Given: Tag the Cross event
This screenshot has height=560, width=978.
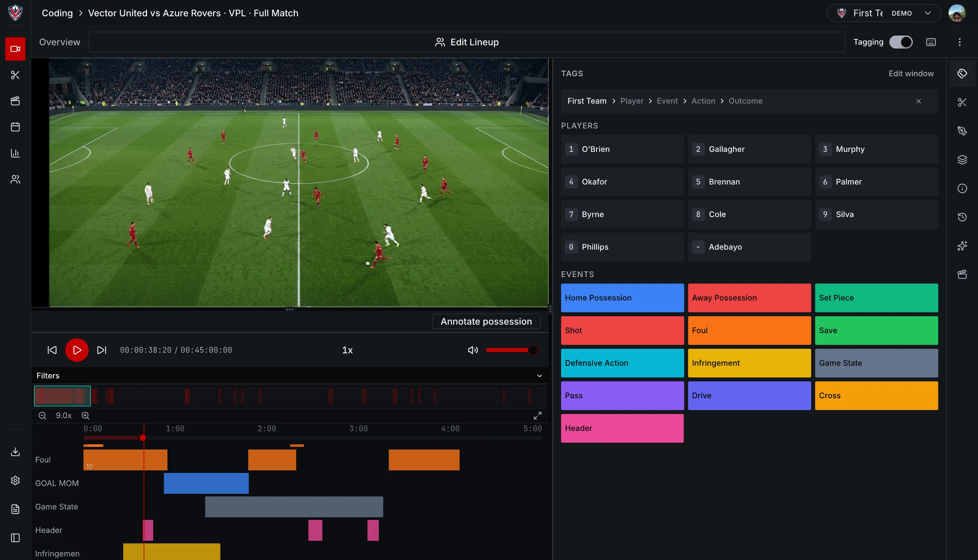Looking at the screenshot, I should (x=876, y=396).
